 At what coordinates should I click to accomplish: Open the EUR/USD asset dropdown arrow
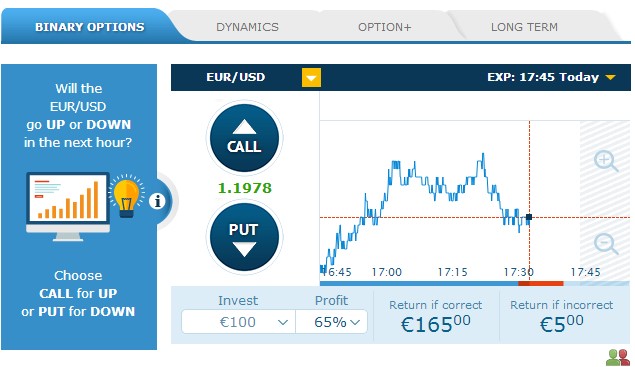point(311,77)
